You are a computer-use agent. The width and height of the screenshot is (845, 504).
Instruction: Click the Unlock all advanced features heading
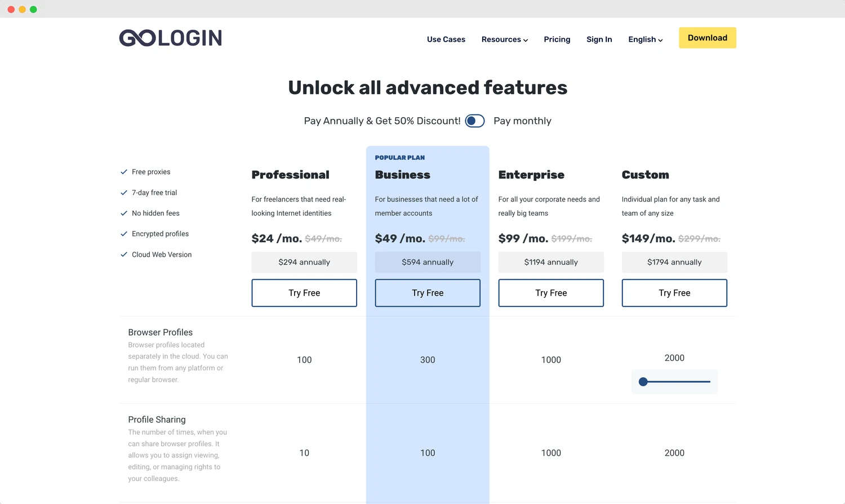[x=428, y=88]
